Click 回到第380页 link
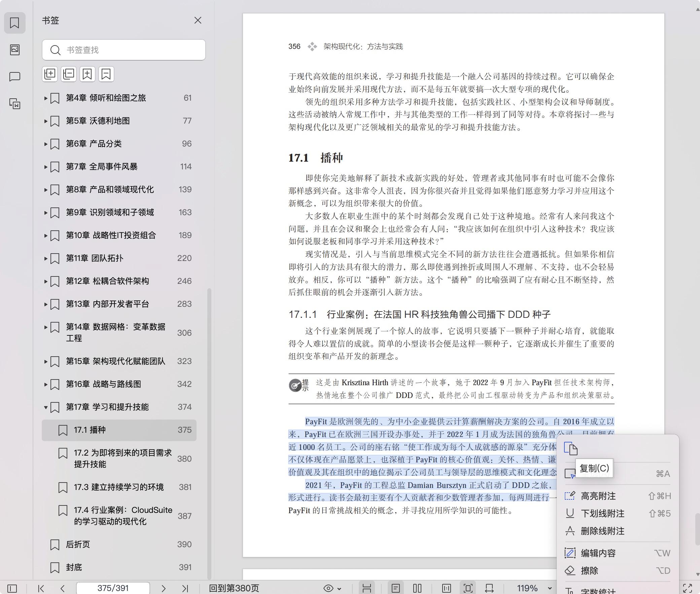Screen dimensions: 700x594 [x=234, y=588]
